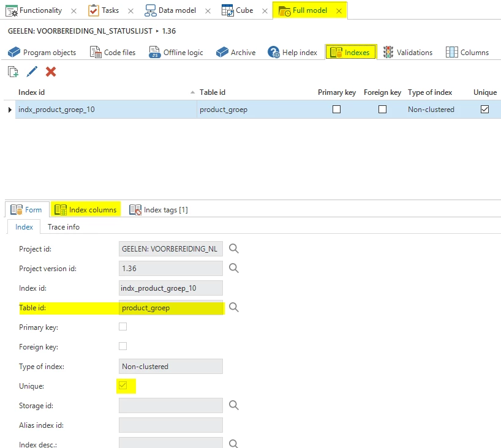This screenshot has height=448, width=501.
Task: Click the Index id form field
Action: point(171,288)
